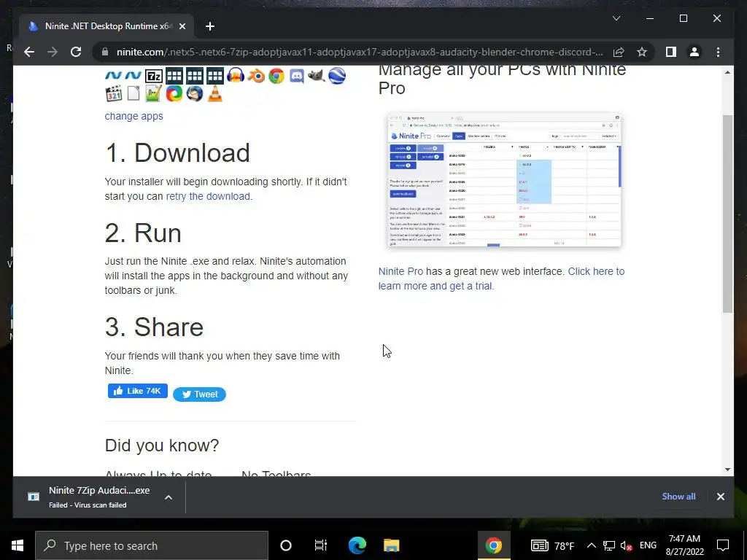
Task: Tweet about Ninite
Action: (x=199, y=394)
